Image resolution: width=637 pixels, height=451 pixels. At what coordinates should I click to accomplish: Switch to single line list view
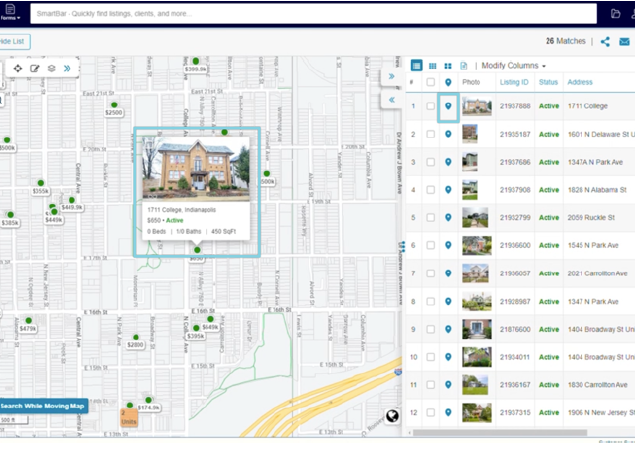(416, 65)
